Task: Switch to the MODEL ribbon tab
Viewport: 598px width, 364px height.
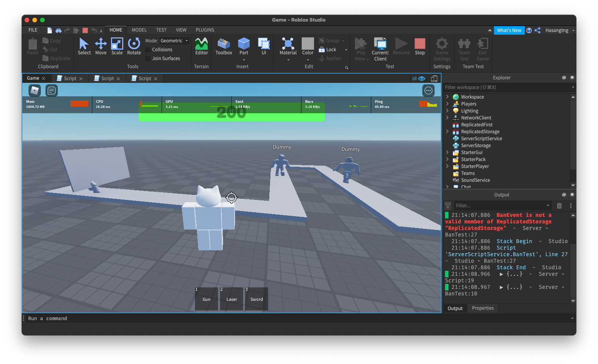Action: point(139,30)
